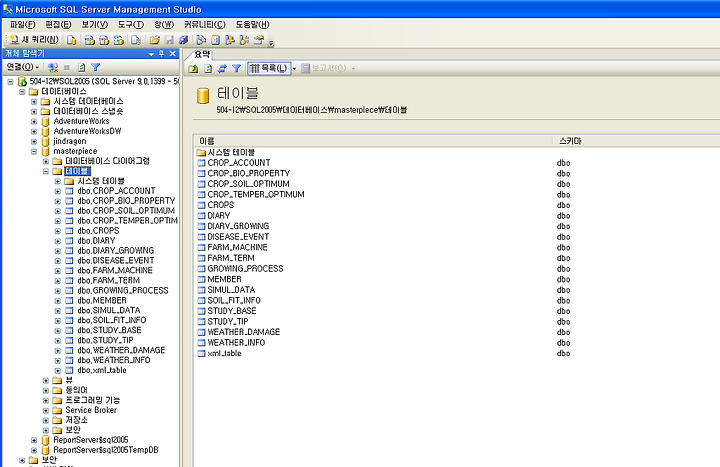Select ReportServer$sql2005TempDB database
Viewport: 720px width, 467px height.
pyautogui.click(x=106, y=450)
